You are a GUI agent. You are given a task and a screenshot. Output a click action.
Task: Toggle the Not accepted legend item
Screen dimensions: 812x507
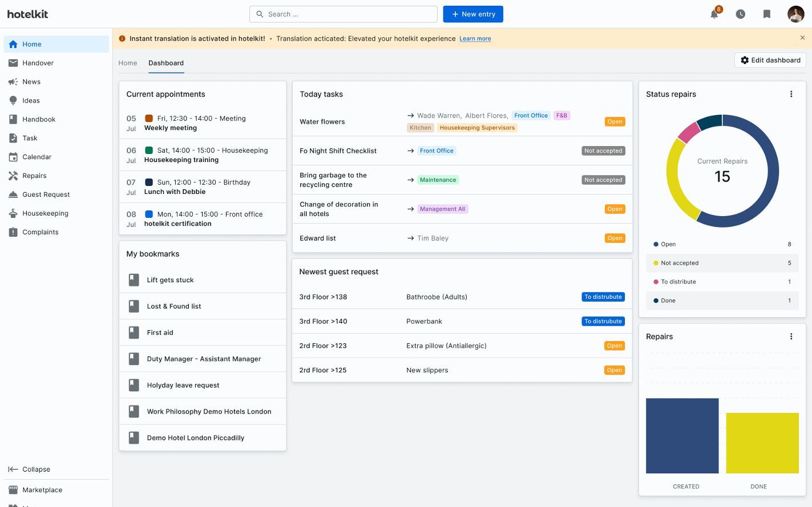(x=679, y=263)
